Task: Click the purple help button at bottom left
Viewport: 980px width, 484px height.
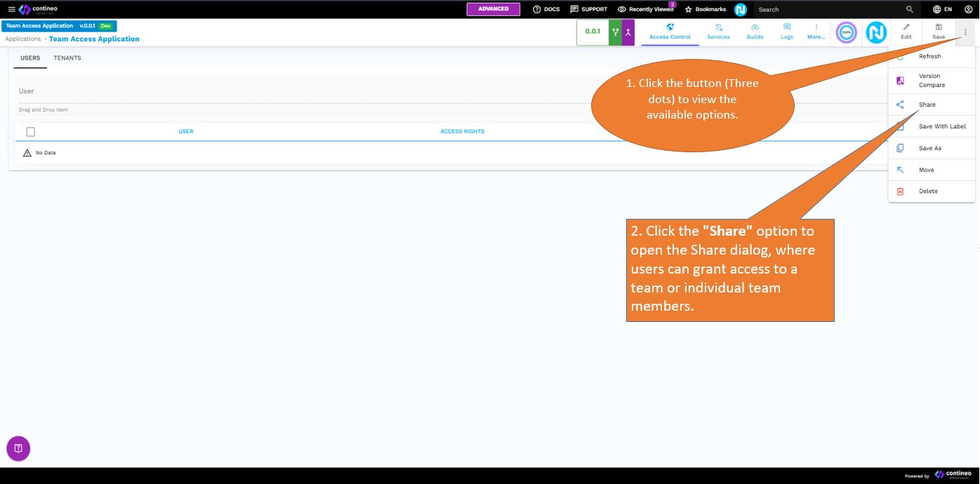Action: pos(18,448)
